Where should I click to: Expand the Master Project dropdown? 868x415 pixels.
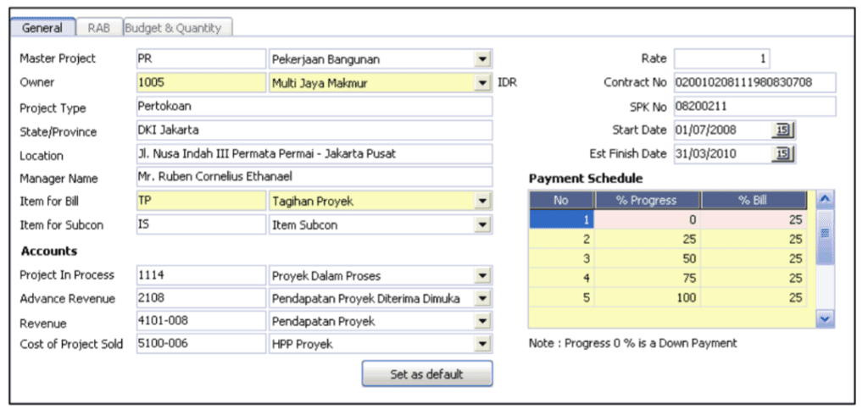pos(482,59)
